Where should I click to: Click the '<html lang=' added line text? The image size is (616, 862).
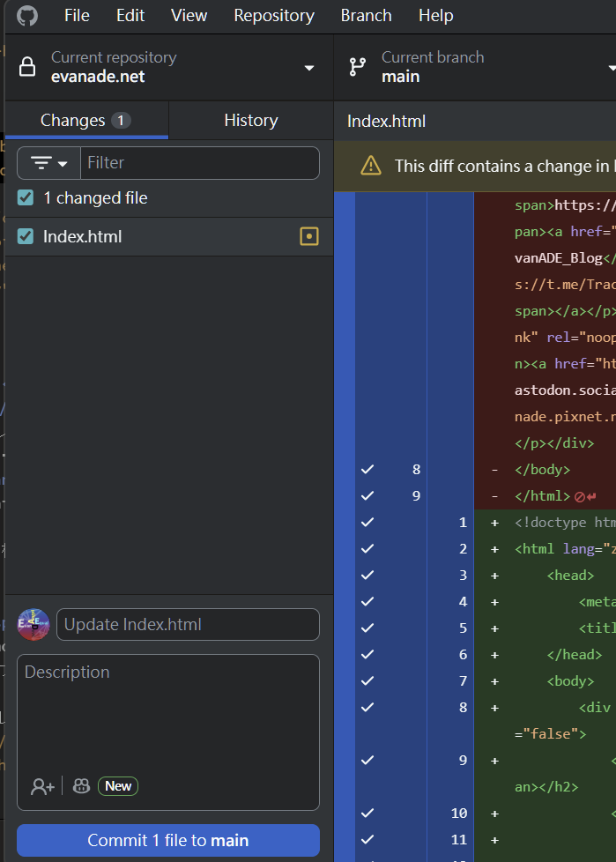coord(565,548)
